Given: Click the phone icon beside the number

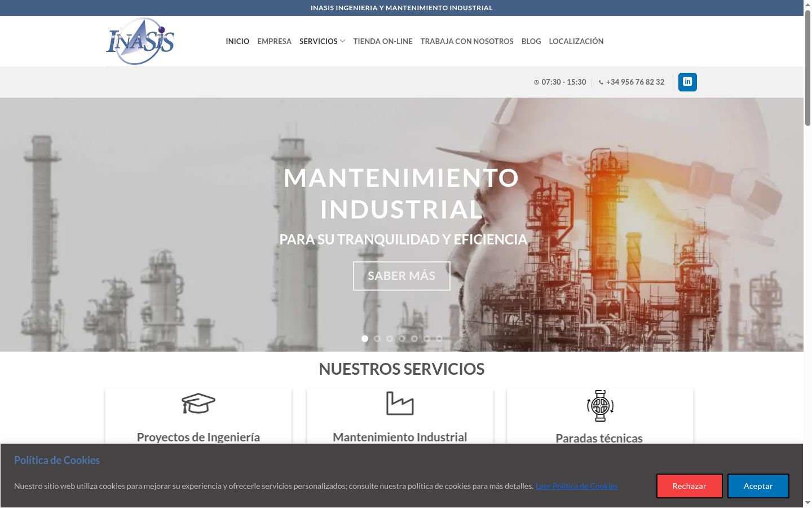Looking at the screenshot, I should click(601, 82).
